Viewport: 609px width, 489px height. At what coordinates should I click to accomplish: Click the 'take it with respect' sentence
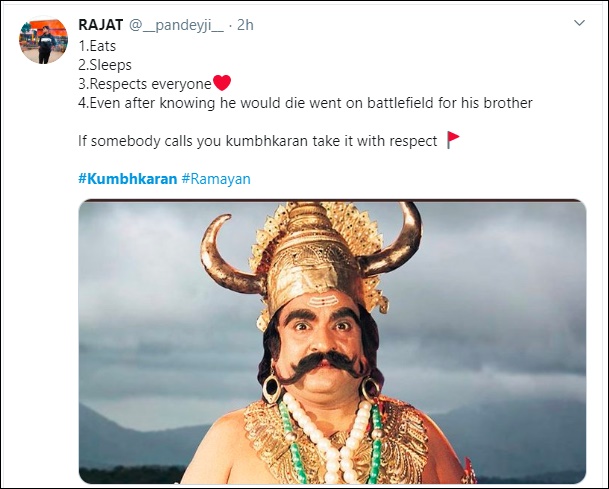[257, 141]
